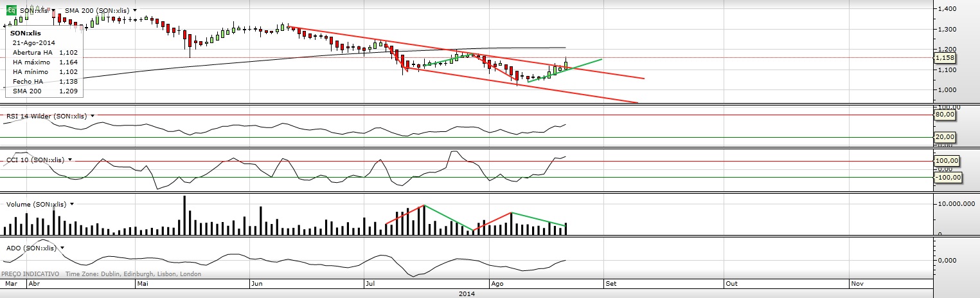Viewport: 980px width, 298px height.
Task: Click the HA máximo 1,164 value
Action: [x=68, y=62]
